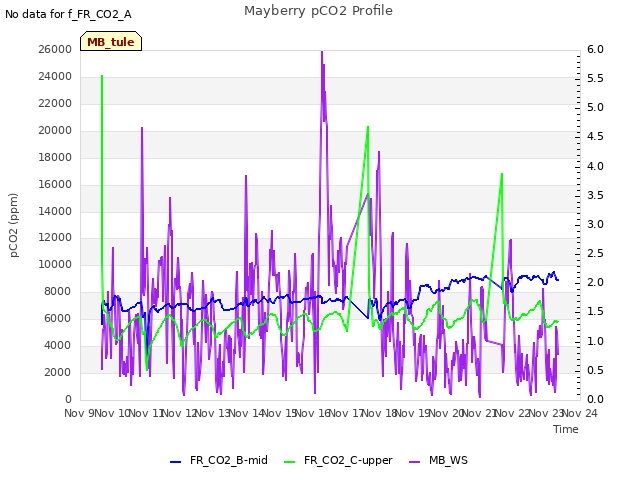Image resolution: width=640 pixels, height=480 pixels.
Task: Click the purple MB_WS legend color marker
Action: click(x=414, y=462)
